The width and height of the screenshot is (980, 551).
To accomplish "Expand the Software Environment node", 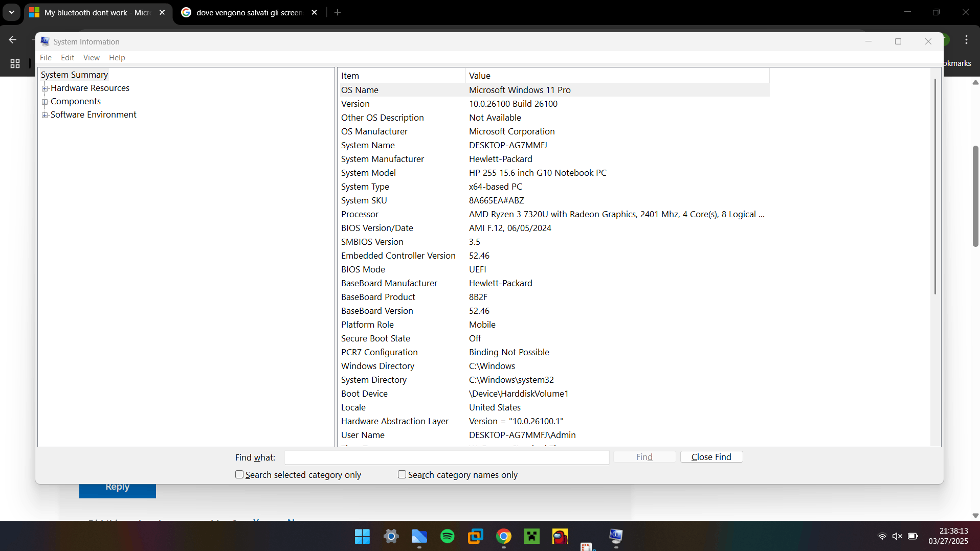I will coord(45,115).
